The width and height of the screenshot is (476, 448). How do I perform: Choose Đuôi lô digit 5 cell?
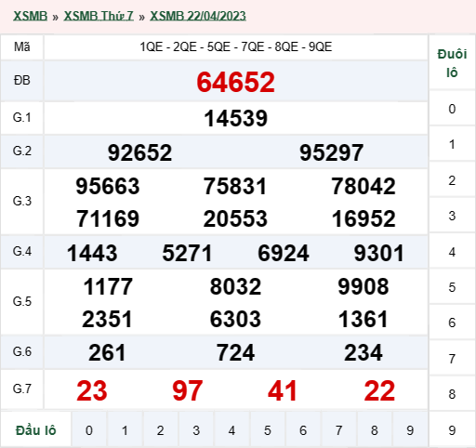click(452, 287)
